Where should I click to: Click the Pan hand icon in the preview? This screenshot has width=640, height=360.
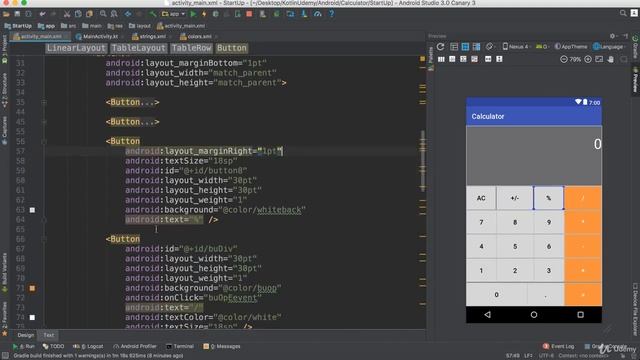click(x=611, y=60)
